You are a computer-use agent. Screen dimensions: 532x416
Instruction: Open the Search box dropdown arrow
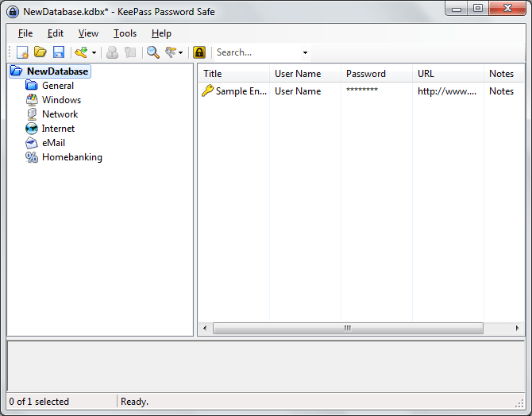click(x=305, y=53)
